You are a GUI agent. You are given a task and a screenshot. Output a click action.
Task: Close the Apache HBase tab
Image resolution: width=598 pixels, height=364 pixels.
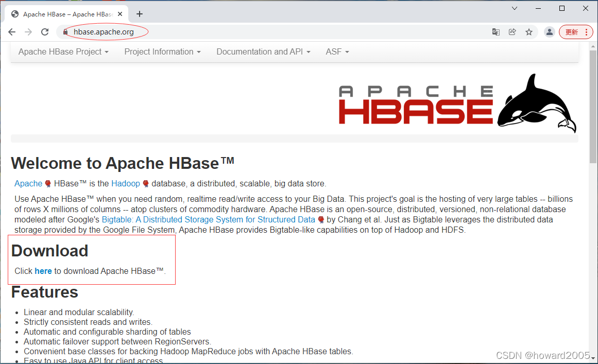pos(120,14)
